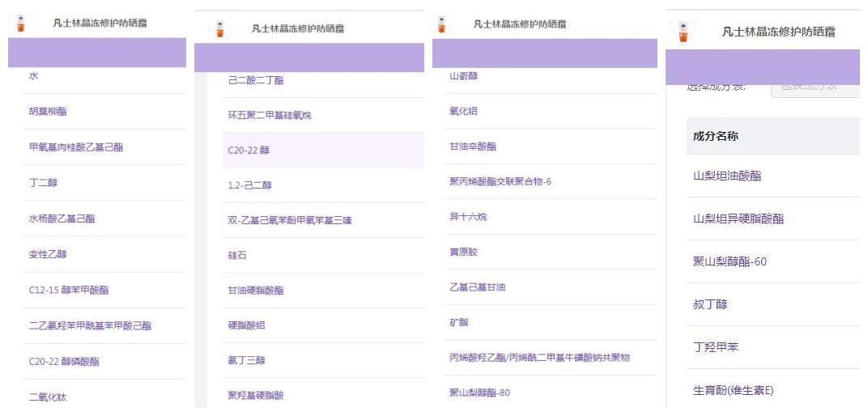Select 甘油硬脂酸酯 in the list
The height and width of the screenshot is (416, 868).
click(256, 291)
